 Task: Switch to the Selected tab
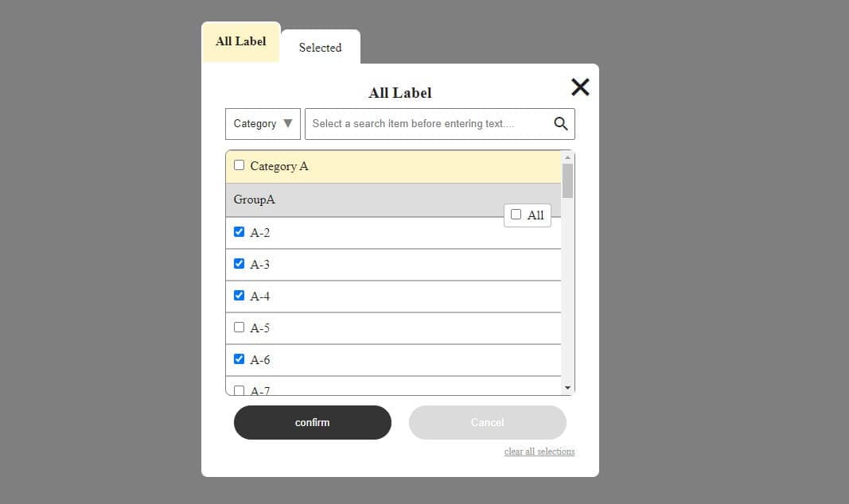point(321,47)
